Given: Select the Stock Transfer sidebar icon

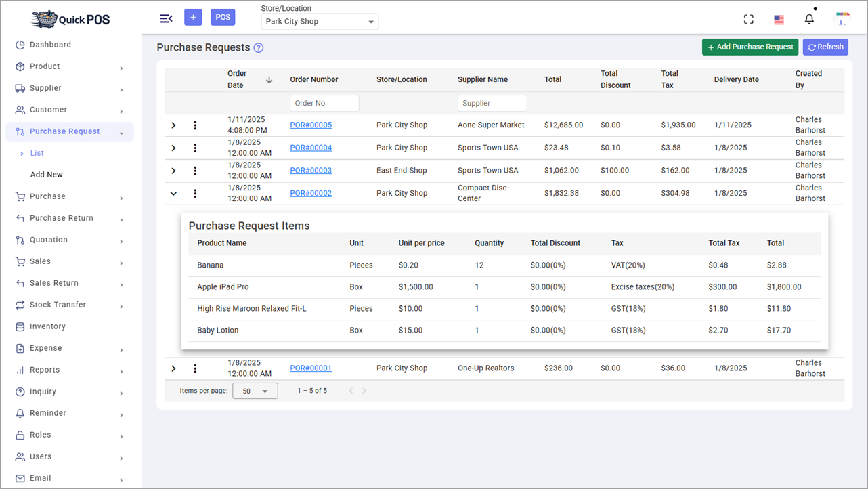Looking at the screenshot, I should 20,305.
